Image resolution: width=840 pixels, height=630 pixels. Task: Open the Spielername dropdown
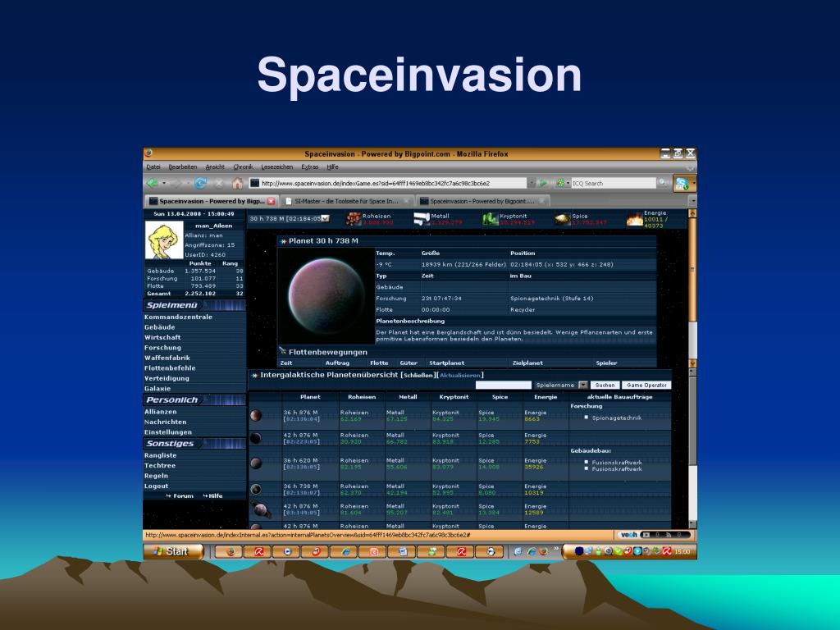click(x=583, y=385)
